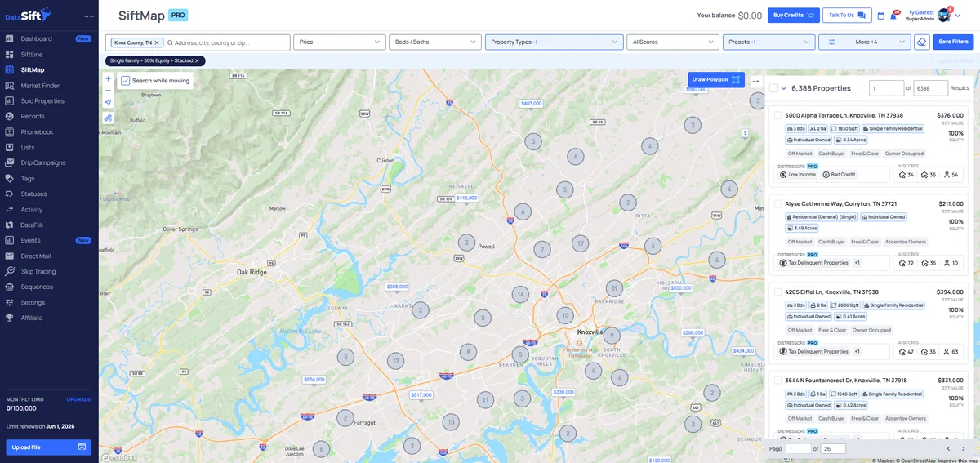Click the results range start field
The height and width of the screenshot is (463, 980).
coord(886,88)
